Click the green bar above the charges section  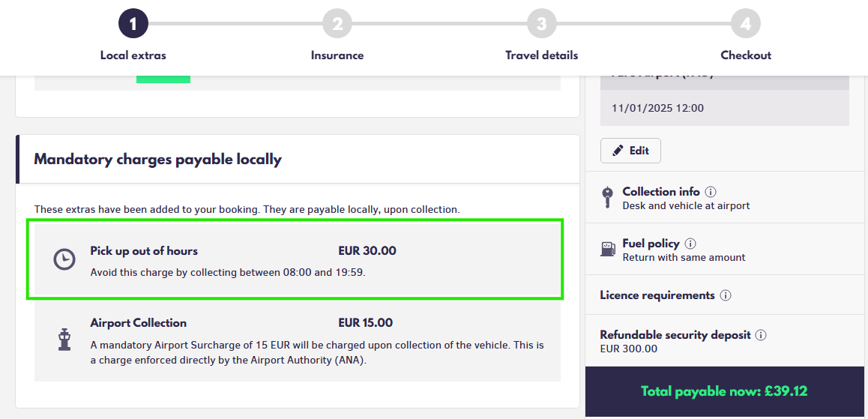[163, 78]
